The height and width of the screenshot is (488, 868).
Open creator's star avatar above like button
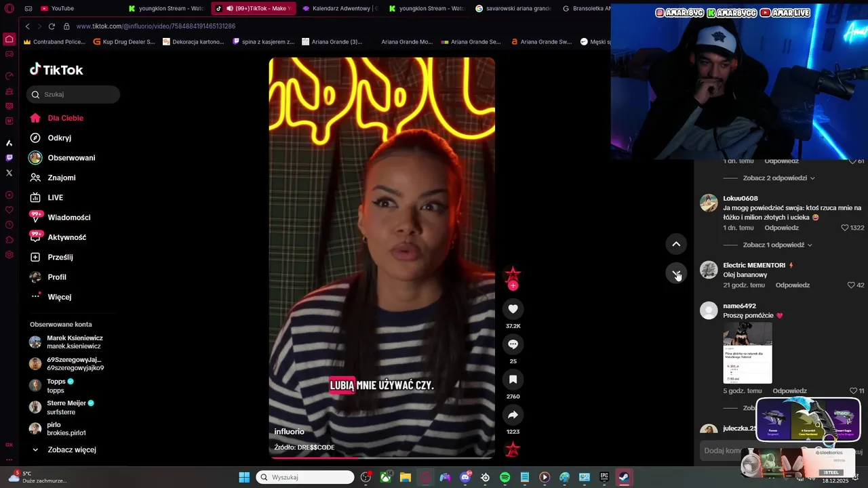pyautogui.click(x=513, y=274)
